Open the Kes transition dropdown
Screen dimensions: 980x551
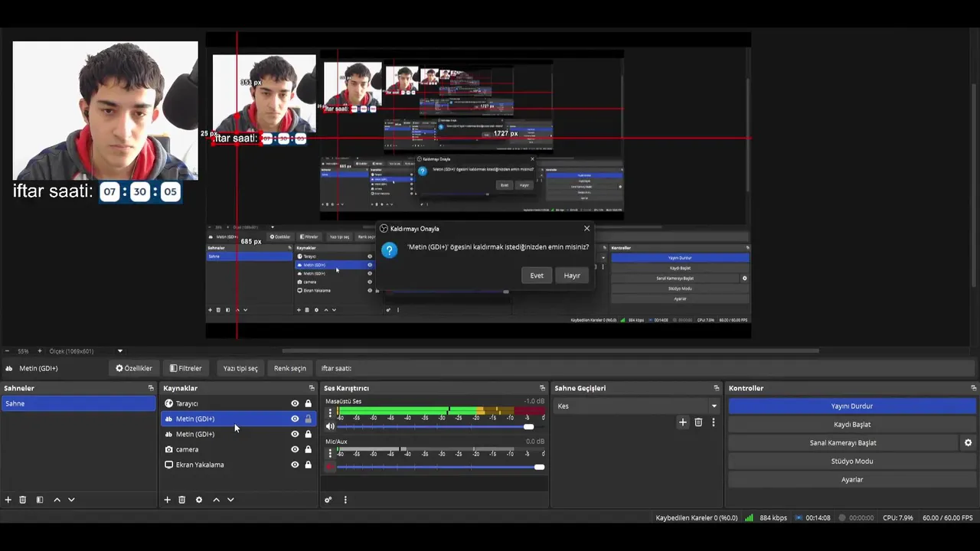point(637,406)
